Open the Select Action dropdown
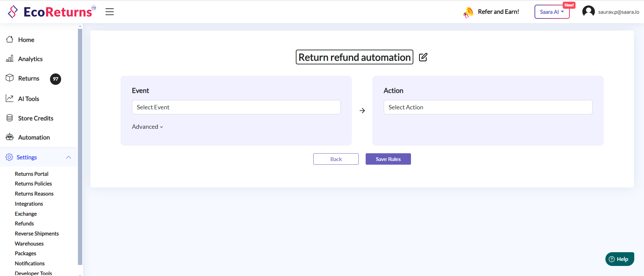644x276 pixels. point(488,107)
